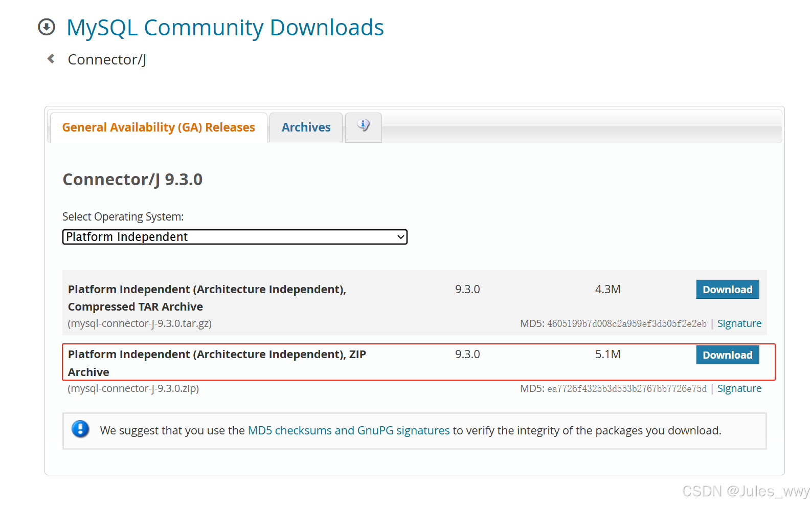Switch to the Archives tab
Screen dimensions: 812x505
point(306,127)
